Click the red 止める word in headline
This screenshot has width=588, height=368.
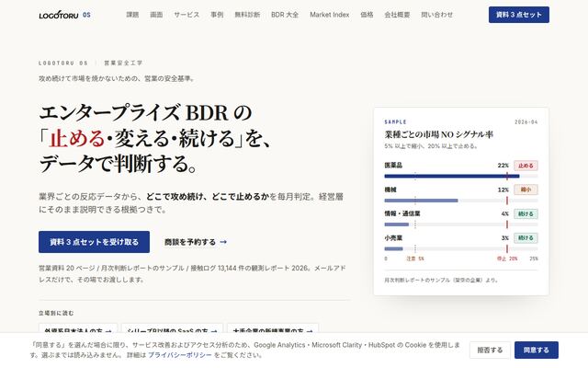77,138
